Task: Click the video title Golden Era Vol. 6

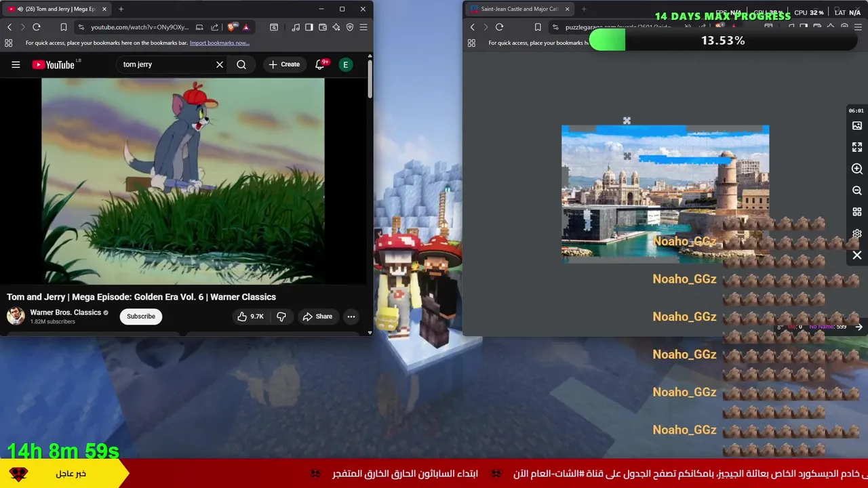Action: tap(141, 297)
